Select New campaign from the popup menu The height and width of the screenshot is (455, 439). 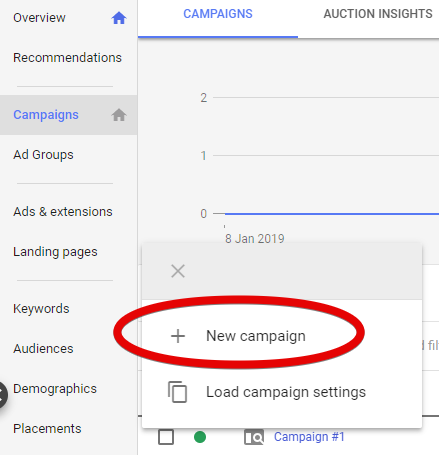click(282, 336)
